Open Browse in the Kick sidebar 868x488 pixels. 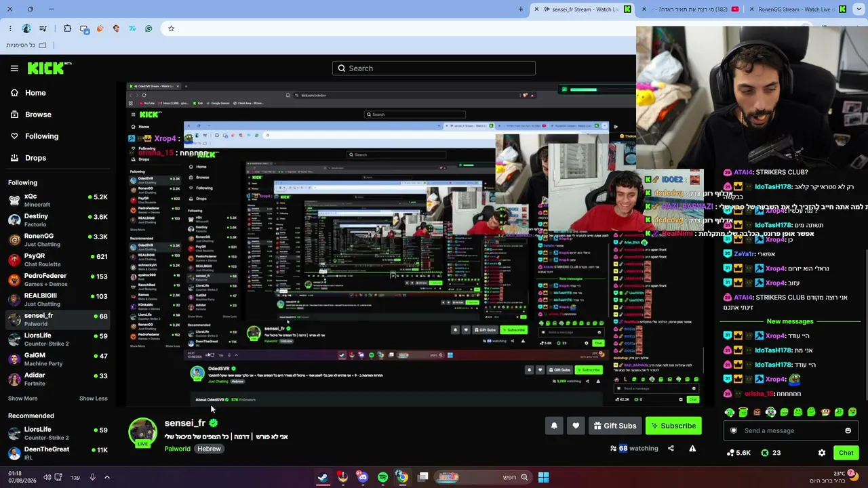coord(31,115)
